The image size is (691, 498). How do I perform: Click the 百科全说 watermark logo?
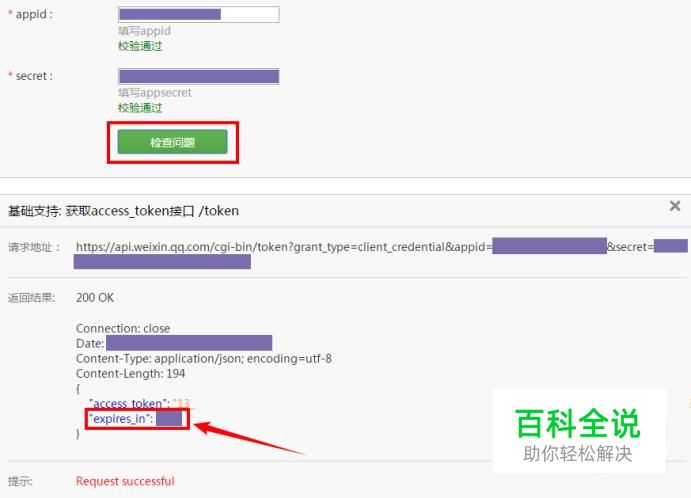[x=578, y=431]
